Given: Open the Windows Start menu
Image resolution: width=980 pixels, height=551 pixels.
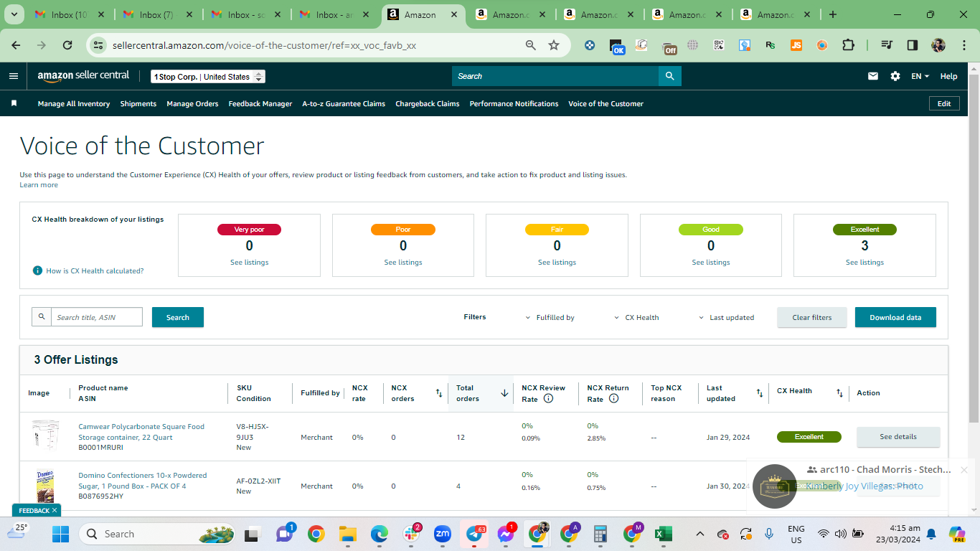Looking at the screenshot, I should [x=60, y=534].
